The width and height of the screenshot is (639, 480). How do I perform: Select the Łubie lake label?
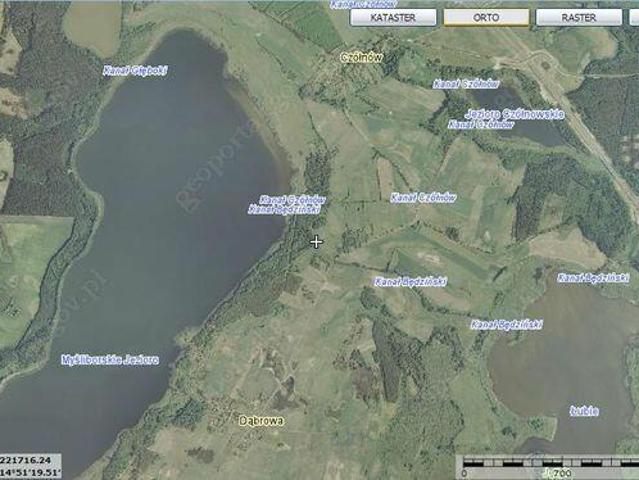[x=583, y=410]
